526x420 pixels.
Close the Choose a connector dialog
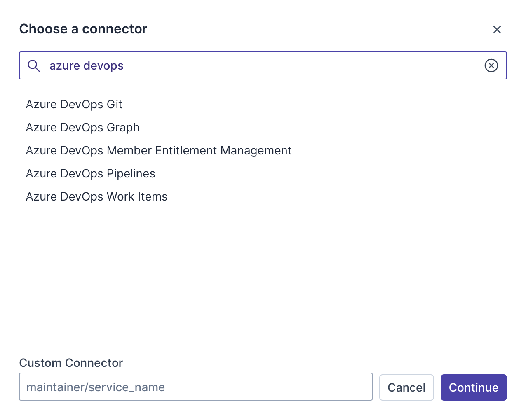click(x=497, y=30)
